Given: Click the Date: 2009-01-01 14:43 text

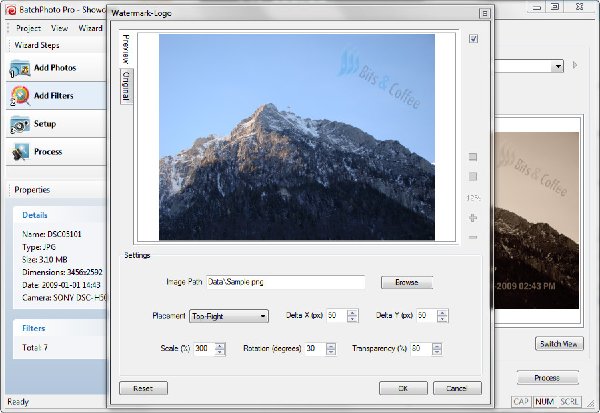Looking at the screenshot, I should point(61,285).
